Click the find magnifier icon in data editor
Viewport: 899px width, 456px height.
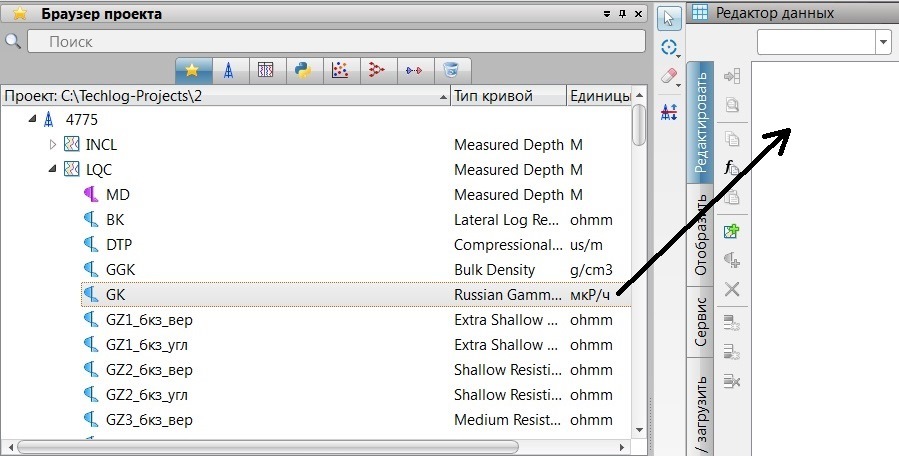(x=732, y=104)
